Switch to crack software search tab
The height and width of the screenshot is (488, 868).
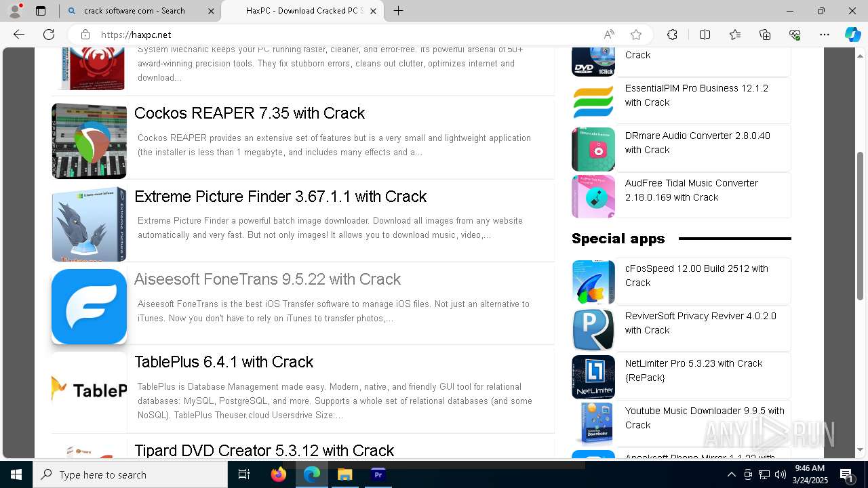(x=140, y=11)
